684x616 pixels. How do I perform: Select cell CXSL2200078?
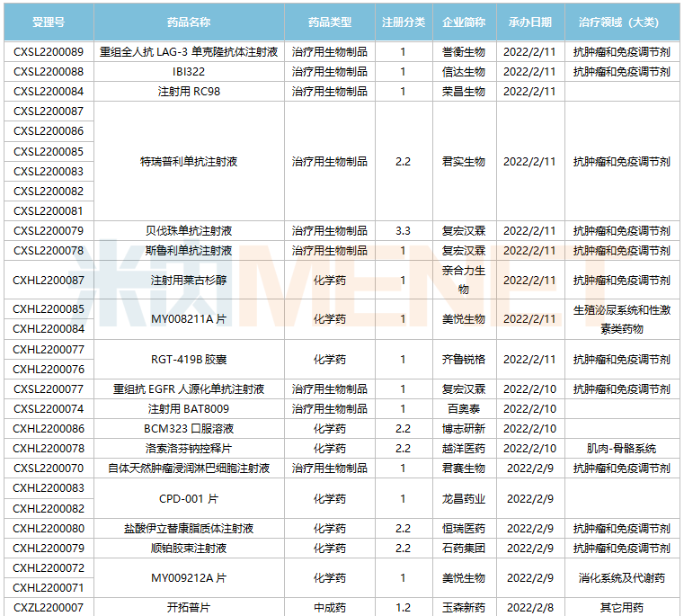pos(49,251)
